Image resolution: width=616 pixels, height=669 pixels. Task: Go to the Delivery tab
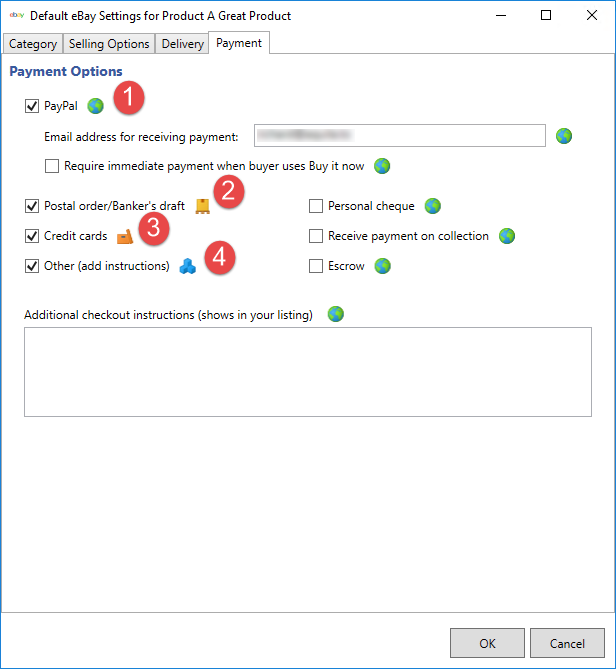coord(181,44)
